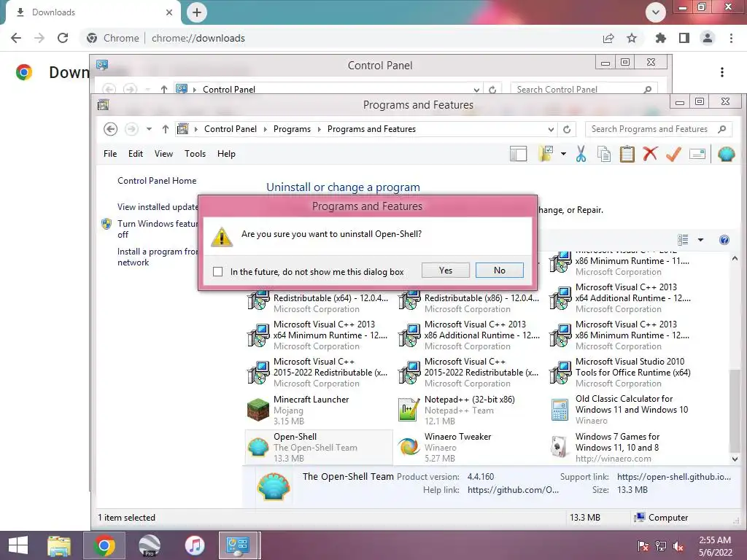Select the red X Delete toolbar icon
Image resolution: width=747 pixels, height=560 pixels.
click(650, 154)
